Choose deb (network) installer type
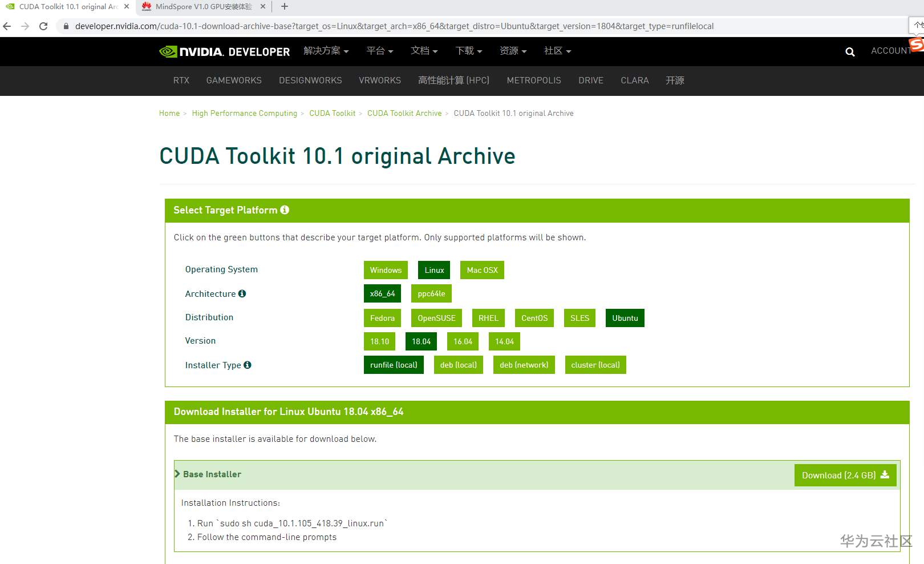924x564 pixels. (524, 365)
